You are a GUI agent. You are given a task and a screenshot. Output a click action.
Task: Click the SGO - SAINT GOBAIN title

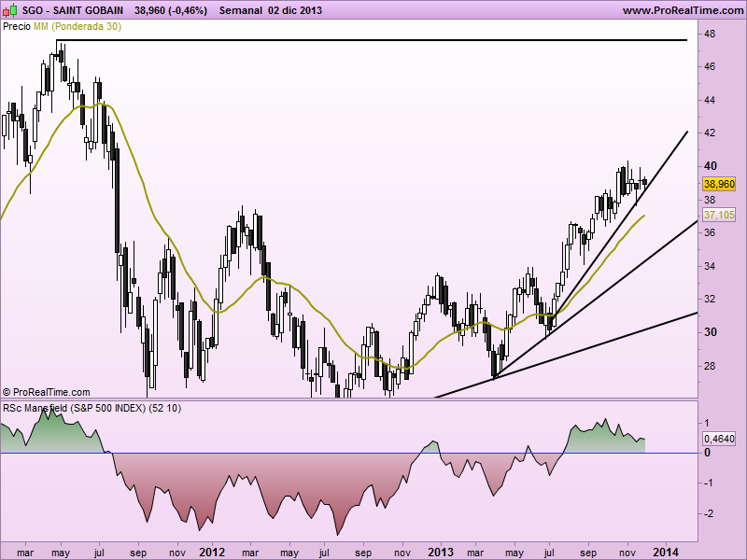pos(73,10)
